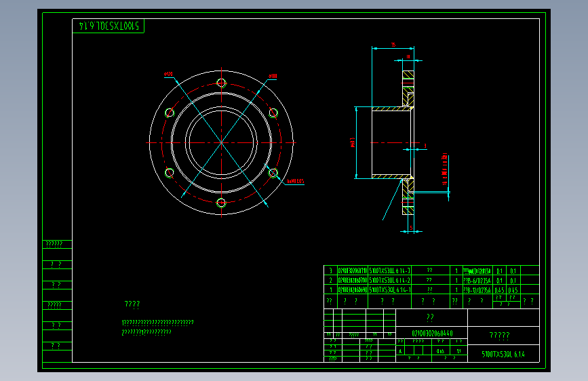Select parts list entry 5100TXS30L.6.14-3

[389, 270]
